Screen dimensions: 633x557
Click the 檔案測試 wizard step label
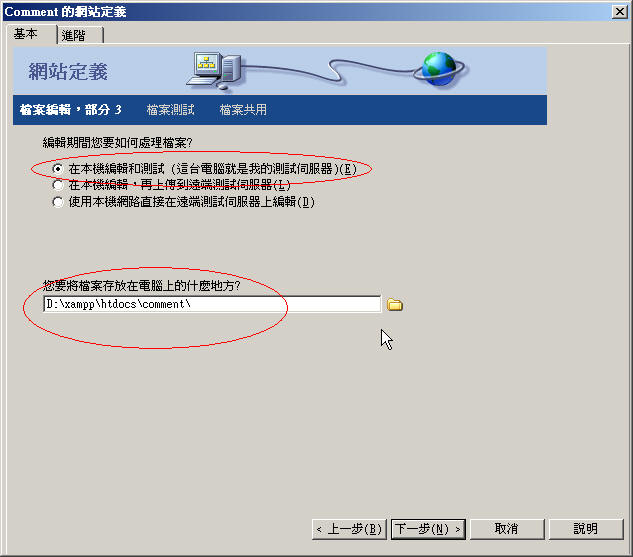pos(171,110)
